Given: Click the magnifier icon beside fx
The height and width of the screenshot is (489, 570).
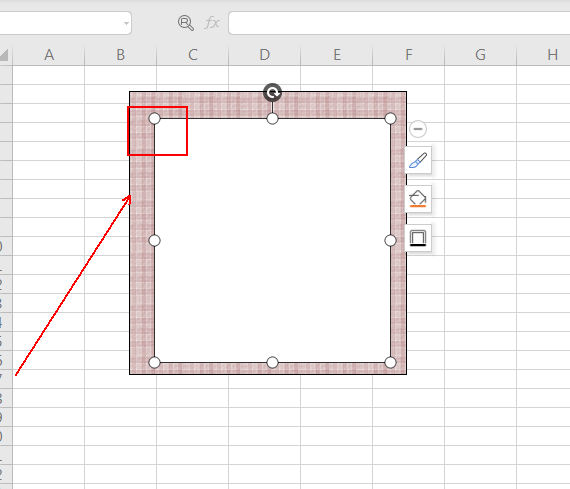Looking at the screenshot, I should click(185, 23).
